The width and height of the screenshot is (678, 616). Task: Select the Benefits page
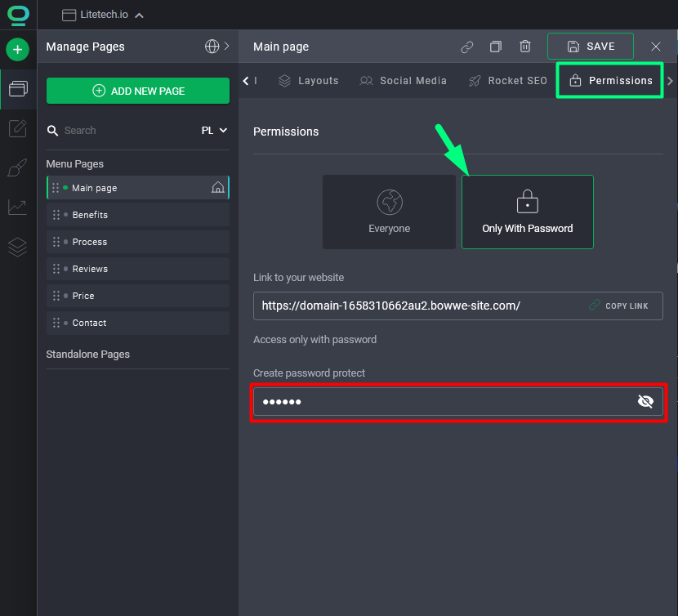(138, 215)
